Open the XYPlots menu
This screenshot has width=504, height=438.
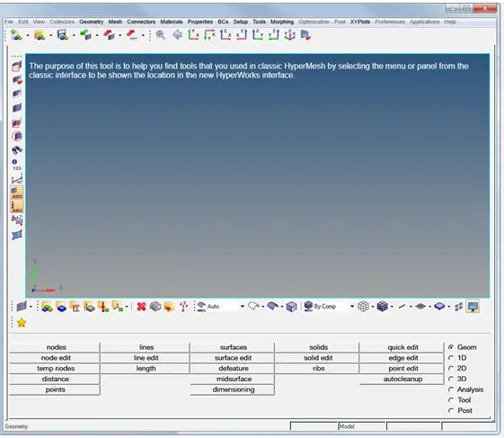click(360, 22)
